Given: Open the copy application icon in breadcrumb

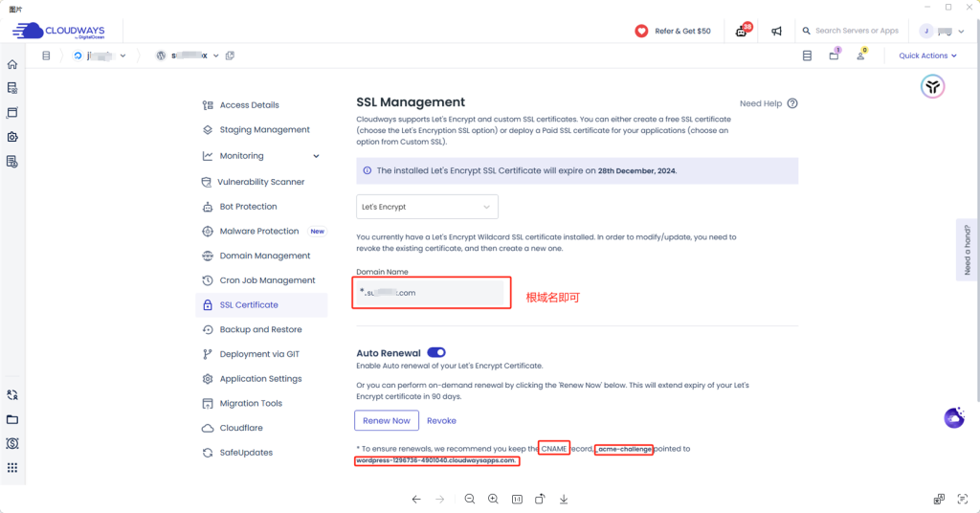Looking at the screenshot, I should (x=230, y=56).
